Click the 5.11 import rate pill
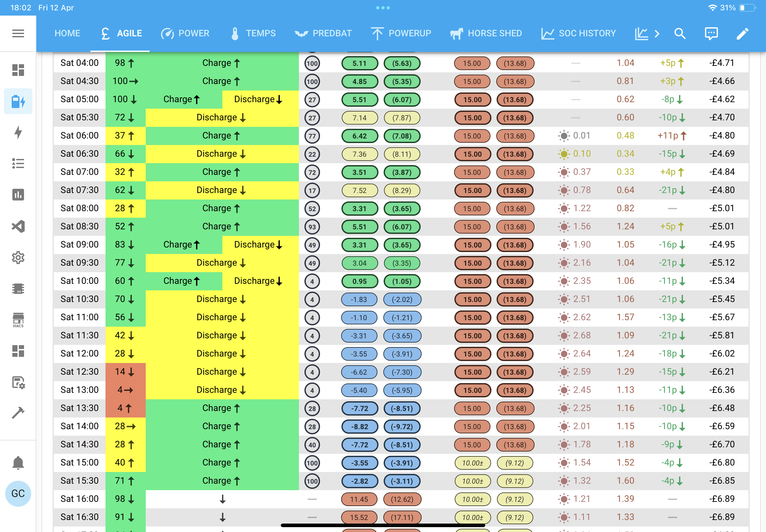Viewport: 766px width, 532px height. click(x=360, y=63)
